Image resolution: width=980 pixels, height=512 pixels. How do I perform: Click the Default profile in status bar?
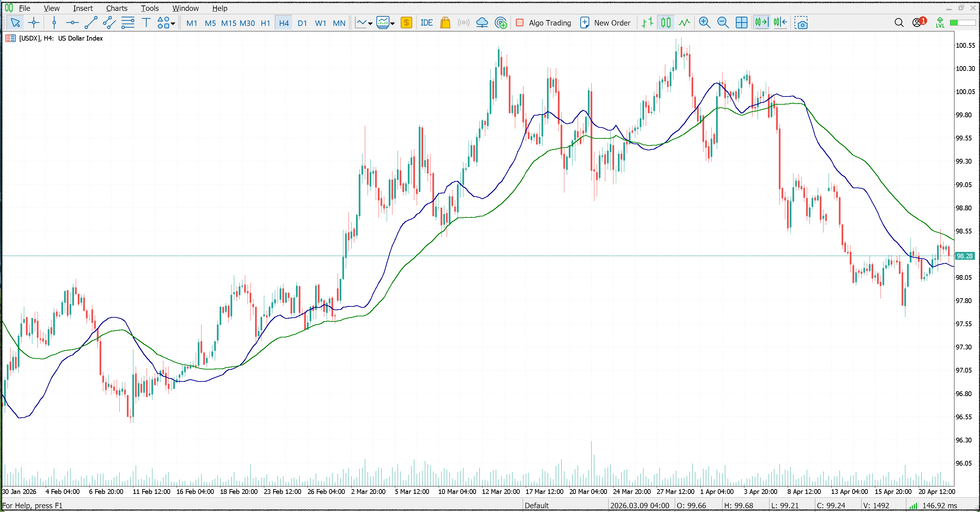[x=536, y=506]
